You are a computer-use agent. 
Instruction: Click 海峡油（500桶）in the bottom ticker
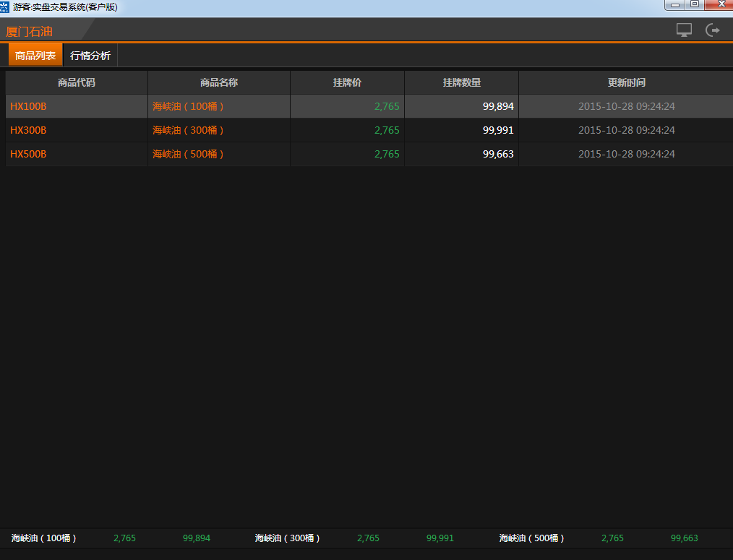[532, 538]
